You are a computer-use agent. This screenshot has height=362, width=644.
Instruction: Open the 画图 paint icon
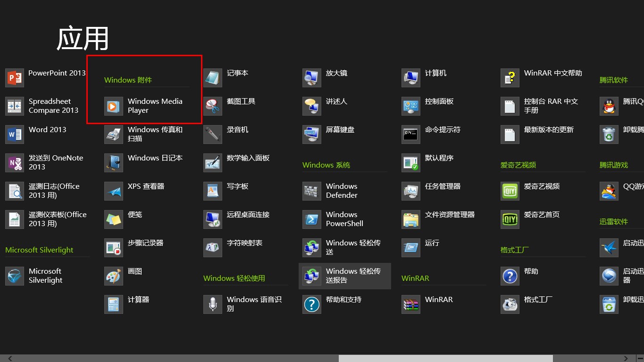pos(114,276)
